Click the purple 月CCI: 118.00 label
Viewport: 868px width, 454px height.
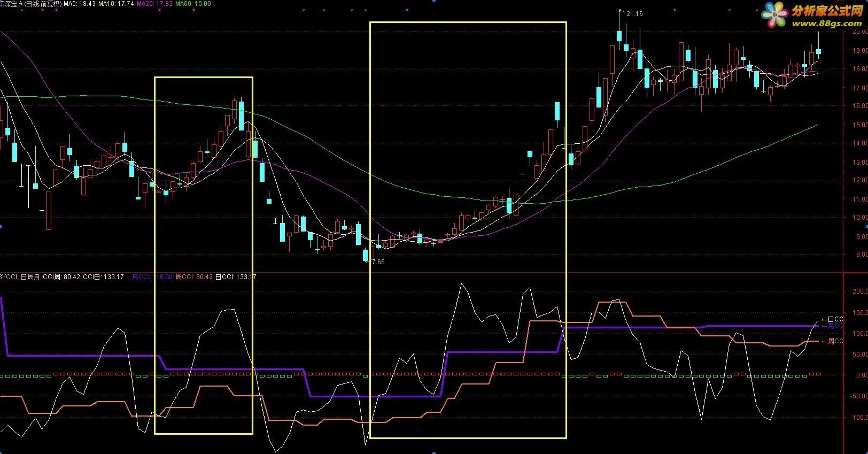[x=152, y=277]
